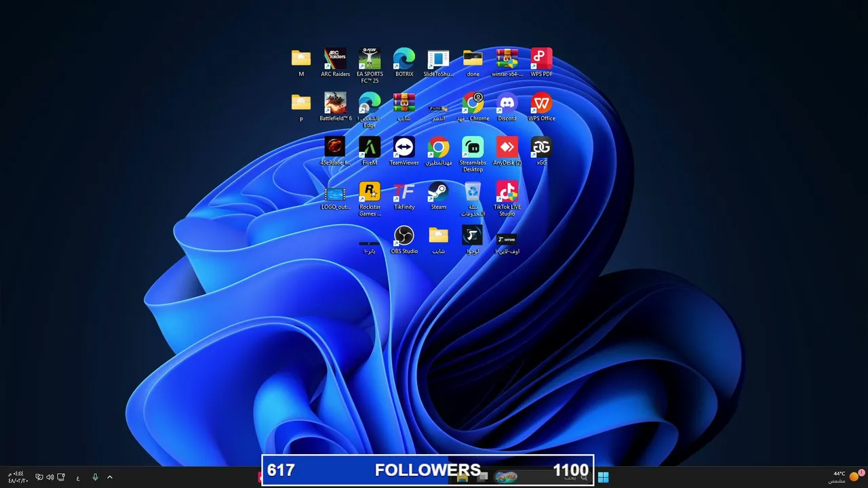Open the taskbar weather widget showing 44°C

(x=846, y=477)
